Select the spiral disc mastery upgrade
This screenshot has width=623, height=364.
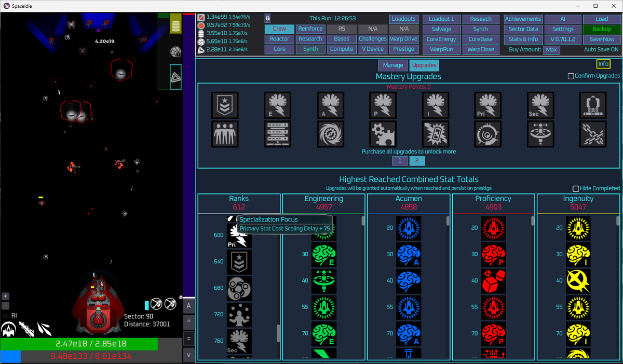(x=488, y=134)
